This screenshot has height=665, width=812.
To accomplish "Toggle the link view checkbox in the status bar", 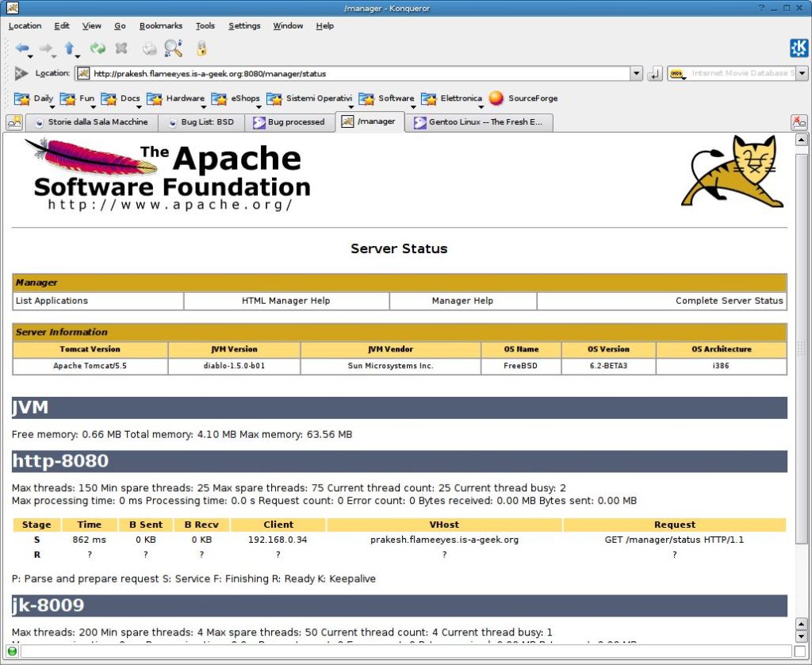I will click(x=799, y=652).
